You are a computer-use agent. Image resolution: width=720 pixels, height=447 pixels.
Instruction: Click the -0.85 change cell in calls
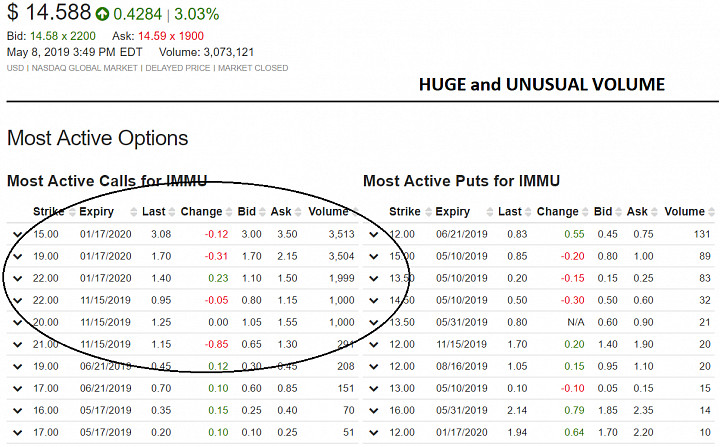(216, 345)
